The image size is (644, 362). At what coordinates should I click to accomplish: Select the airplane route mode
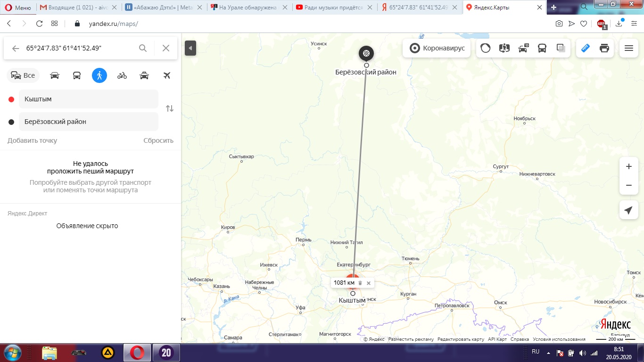coord(166,75)
